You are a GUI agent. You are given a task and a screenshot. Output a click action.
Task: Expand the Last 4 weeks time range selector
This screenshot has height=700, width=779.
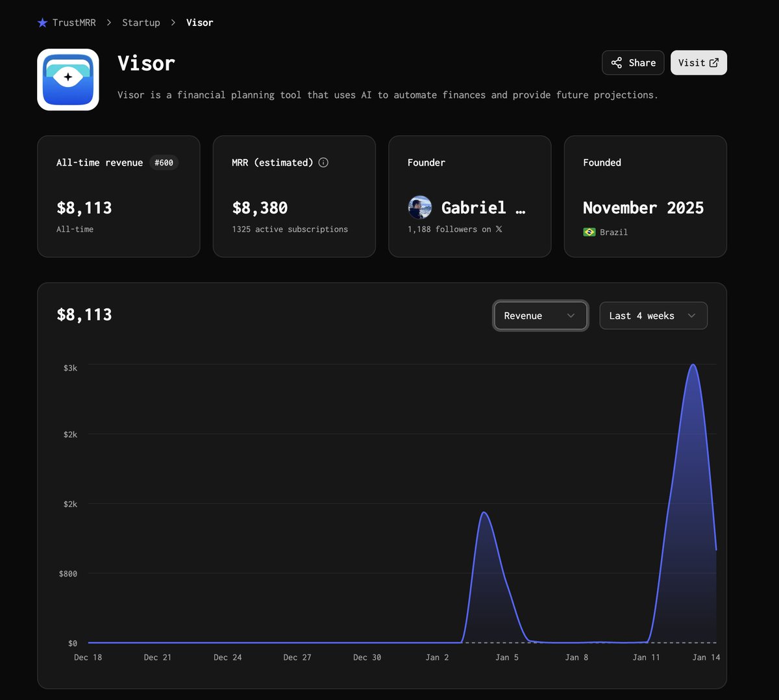(652, 316)
